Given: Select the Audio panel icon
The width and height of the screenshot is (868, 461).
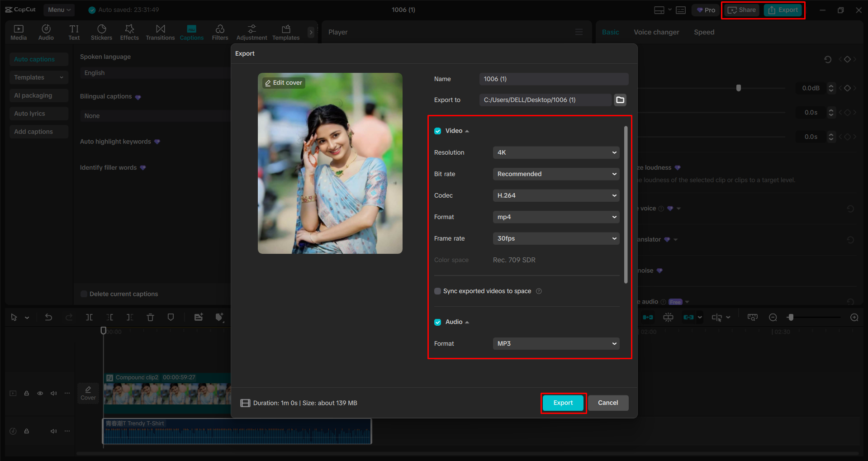Looking at the screenshot, I should point(46,32).
